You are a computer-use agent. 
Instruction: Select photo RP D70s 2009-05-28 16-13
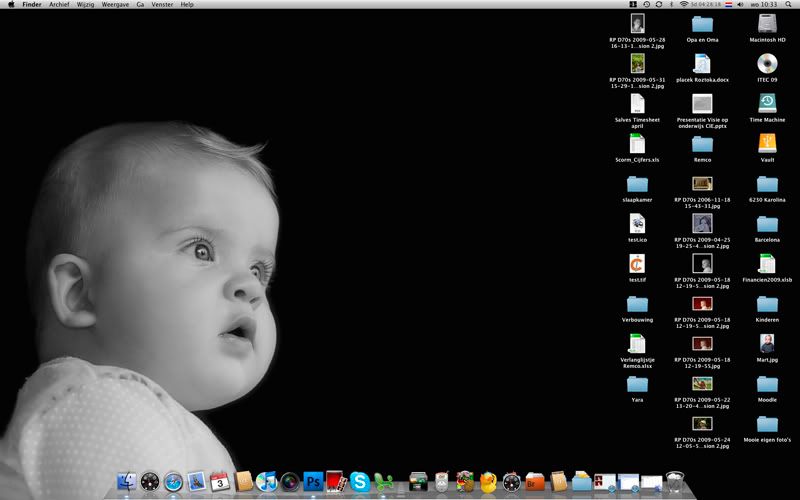637,24
